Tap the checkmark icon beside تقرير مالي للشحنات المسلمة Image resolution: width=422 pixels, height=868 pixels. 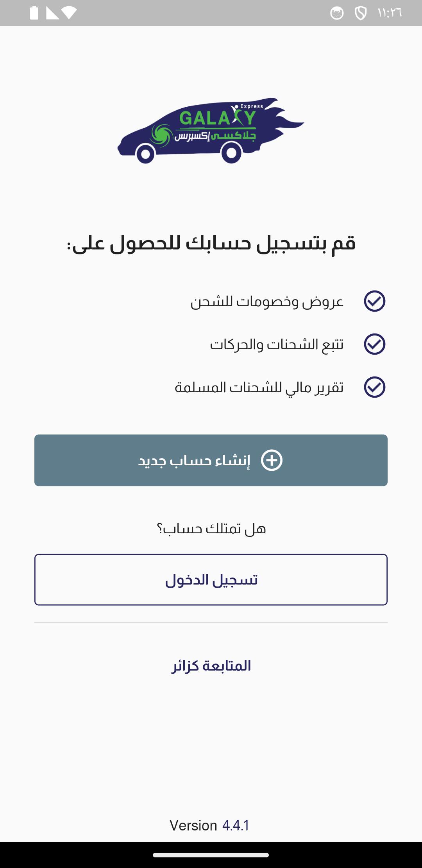(375, 387)
